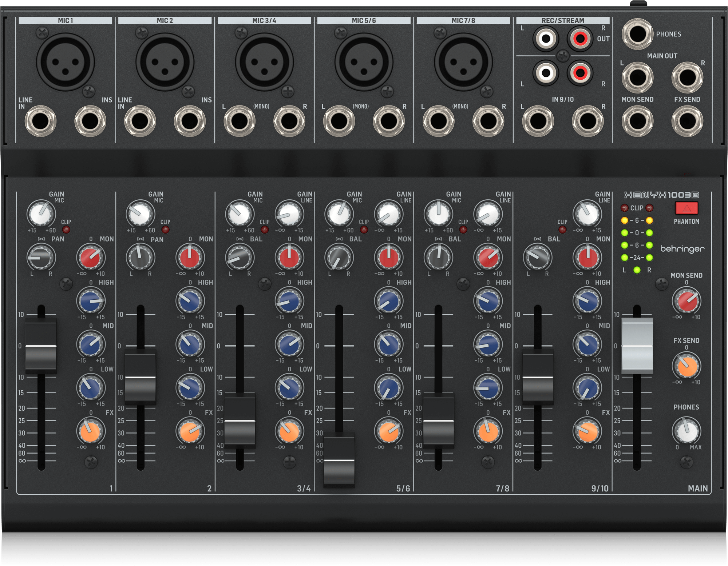The width and height of the screenshot is (728, 566).
Task: Click the LINE IN jack on channel 1
Action: click(x=40, y=120)
